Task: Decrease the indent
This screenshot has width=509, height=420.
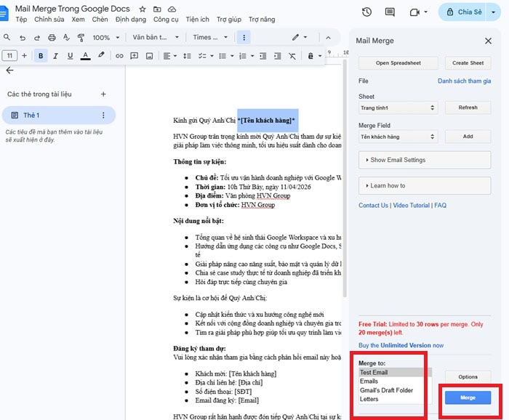Action: click(x=262, y=56)
